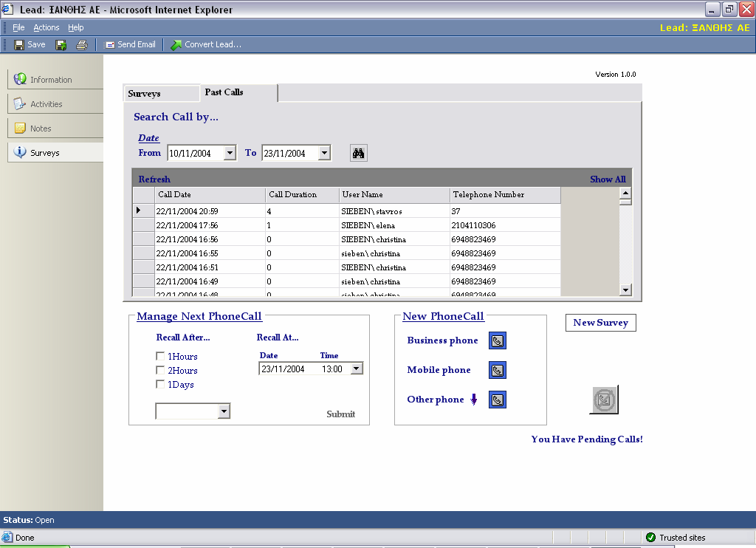Open the Activities sidebar section
Image resolution: width=756 pixels, height=548 pixels.
click(55, 103)
